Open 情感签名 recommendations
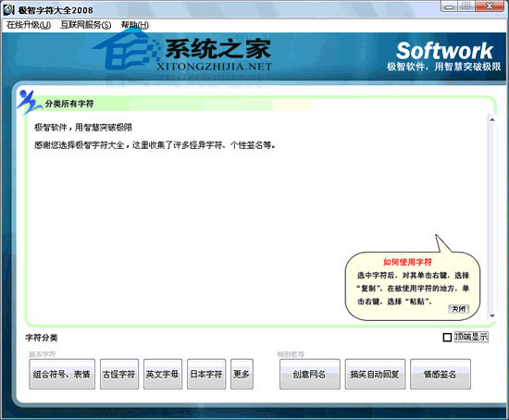This screenshot has width=509, height=420. 441,374
